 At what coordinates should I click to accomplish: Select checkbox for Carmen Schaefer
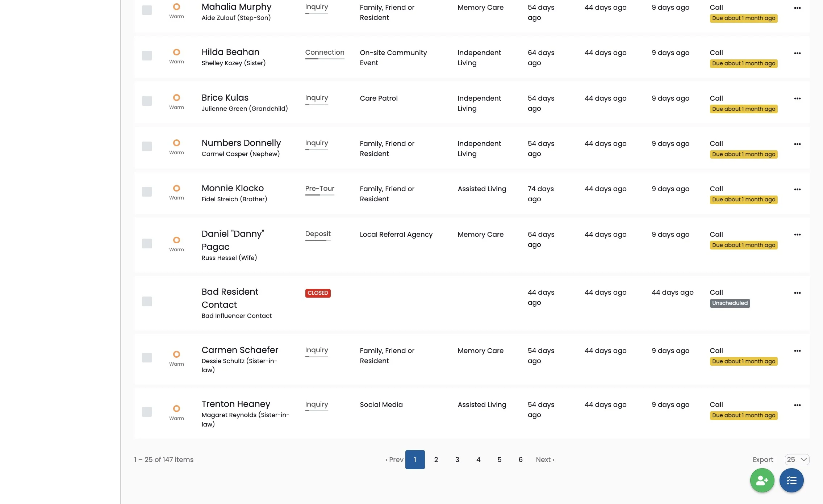pos(147,357)
